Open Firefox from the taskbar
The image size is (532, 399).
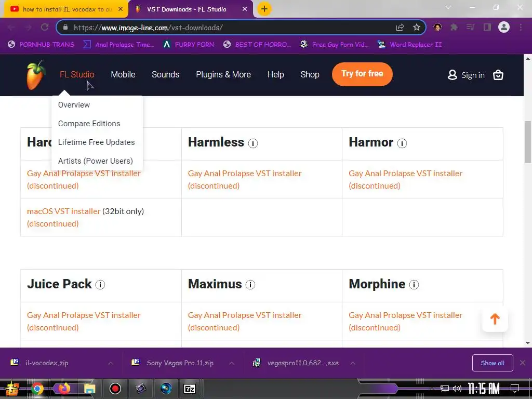click(x=63, y=389)
